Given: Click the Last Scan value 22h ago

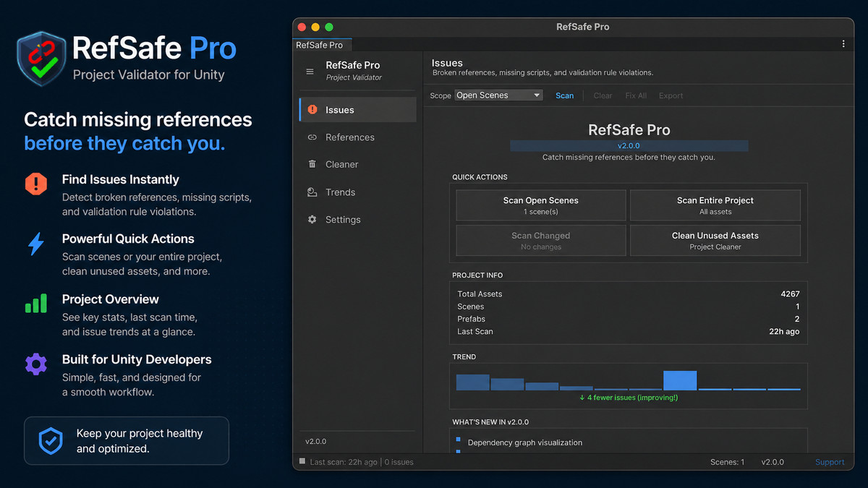Looking at the screenshot, I should coord(784,332).
